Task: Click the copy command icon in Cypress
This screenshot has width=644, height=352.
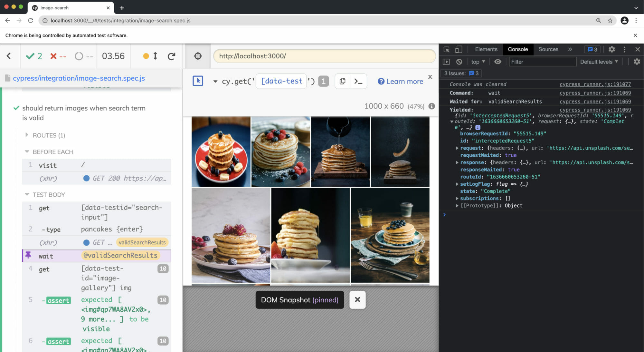Action: pos(342,81)
